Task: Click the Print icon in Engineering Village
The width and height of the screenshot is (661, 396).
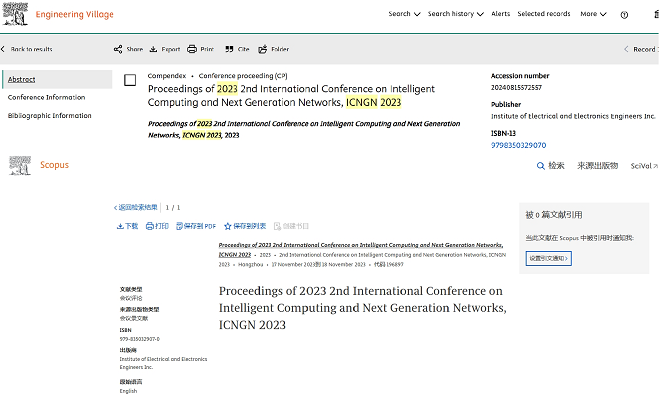Action: [x=192, y=49]
